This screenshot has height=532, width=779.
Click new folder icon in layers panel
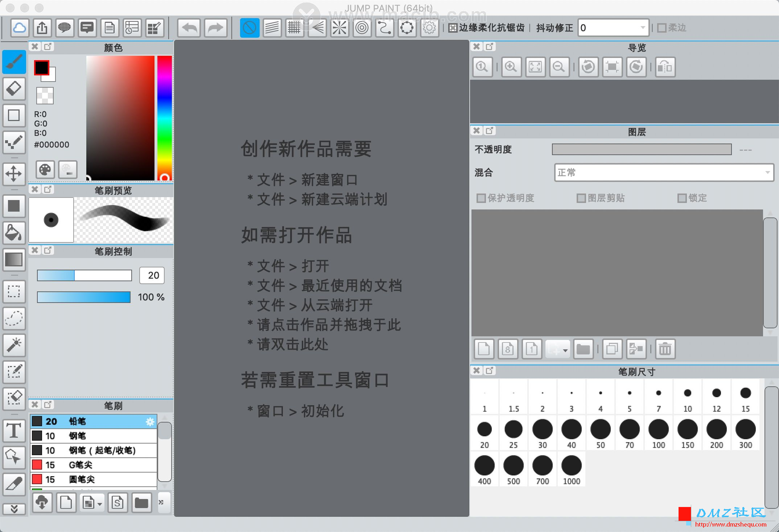(x=583, y=349)
